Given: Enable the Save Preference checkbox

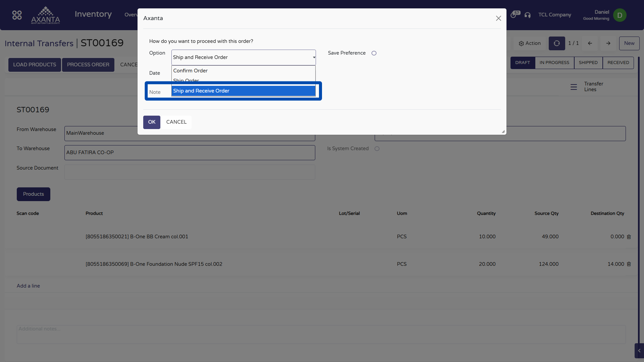Looking at the screenshot, I should point(374,53).
